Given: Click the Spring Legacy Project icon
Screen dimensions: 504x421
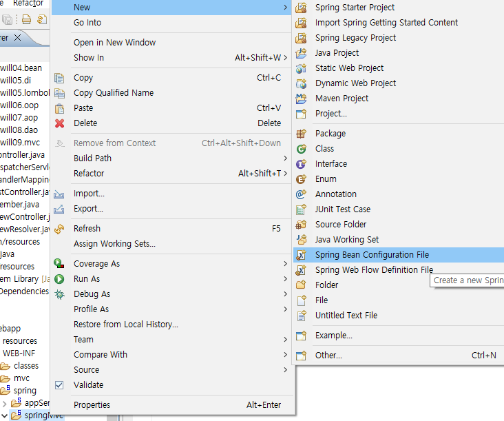Looking at the screenshot, I should [301, 38].
